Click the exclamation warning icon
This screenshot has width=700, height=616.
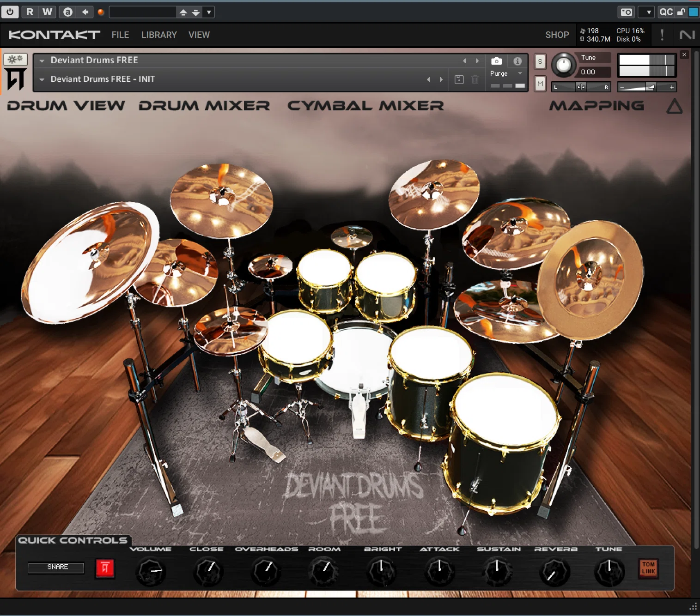tap(662, 35)
